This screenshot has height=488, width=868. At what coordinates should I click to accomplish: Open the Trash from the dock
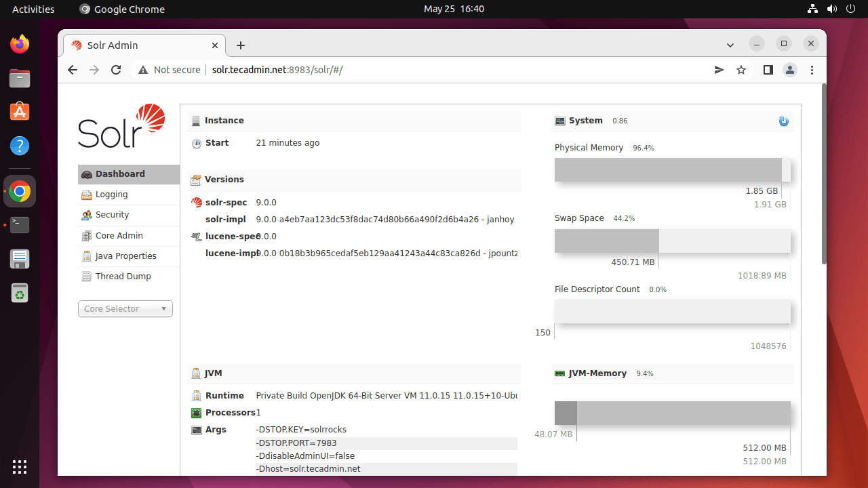coord(20,293)
